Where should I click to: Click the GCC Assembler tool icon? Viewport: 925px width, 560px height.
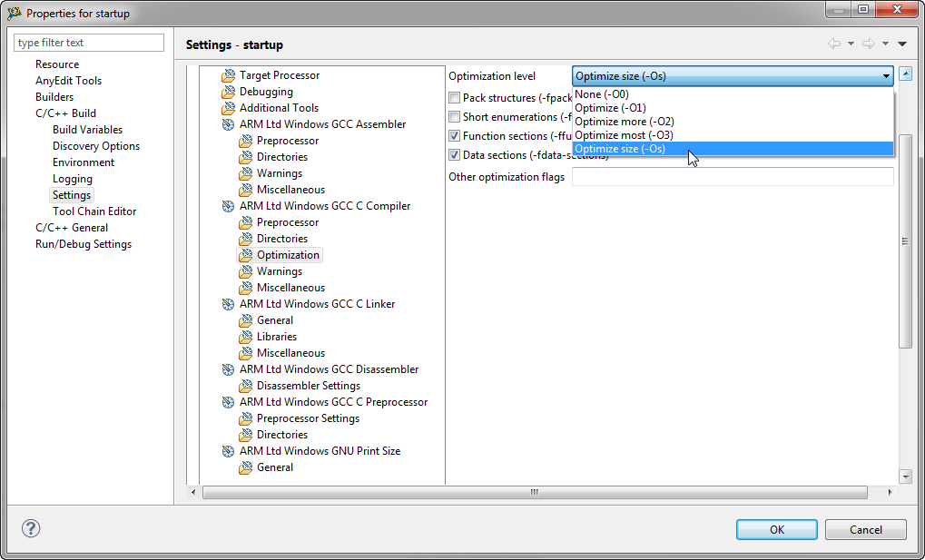coord(228,124)
